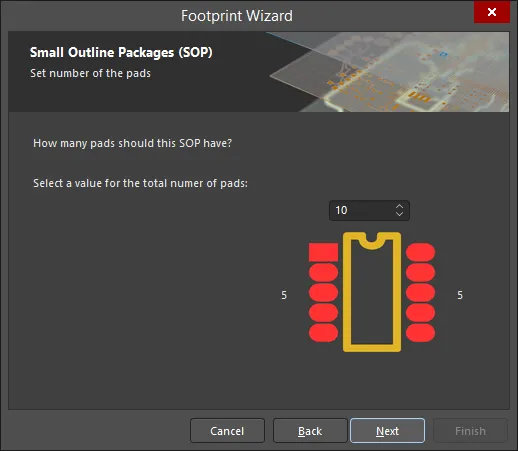Go to the previous step with Back
The width and height of the screenshot is (518, 451).
click(x=310, y=431)
